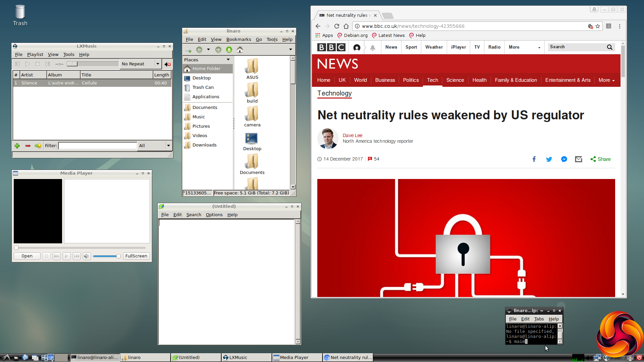The width and height of the screenshot is (644, 362).
Task: Click the FullScreen button in Media Player
Action: coord(136,256)
